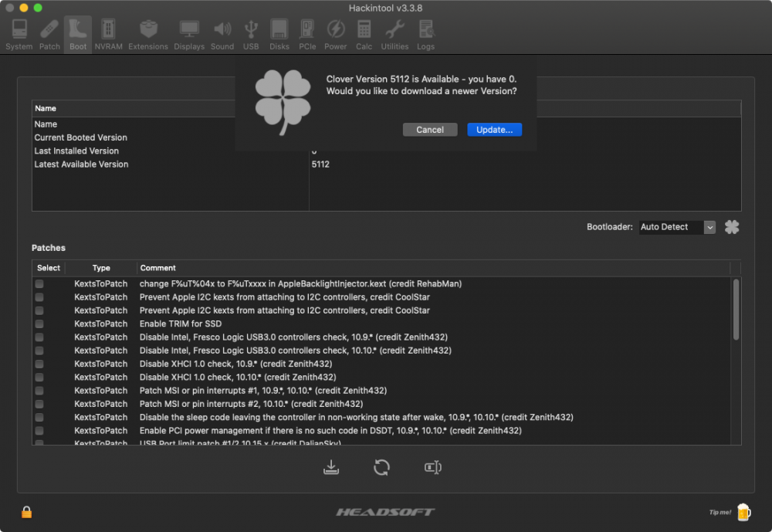Check Patch MSI or pin interrupts #1
The width and height of the screenshot is (772, 532).
pyautogui.click(x=39, y=390)
